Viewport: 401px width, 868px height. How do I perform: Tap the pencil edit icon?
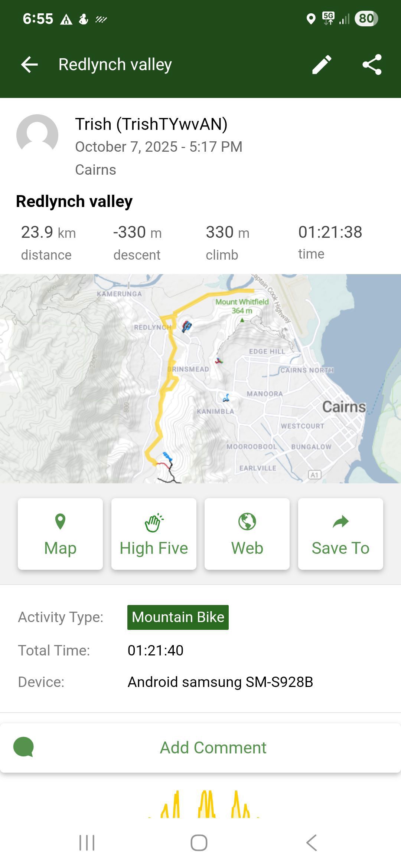(322, 65)
